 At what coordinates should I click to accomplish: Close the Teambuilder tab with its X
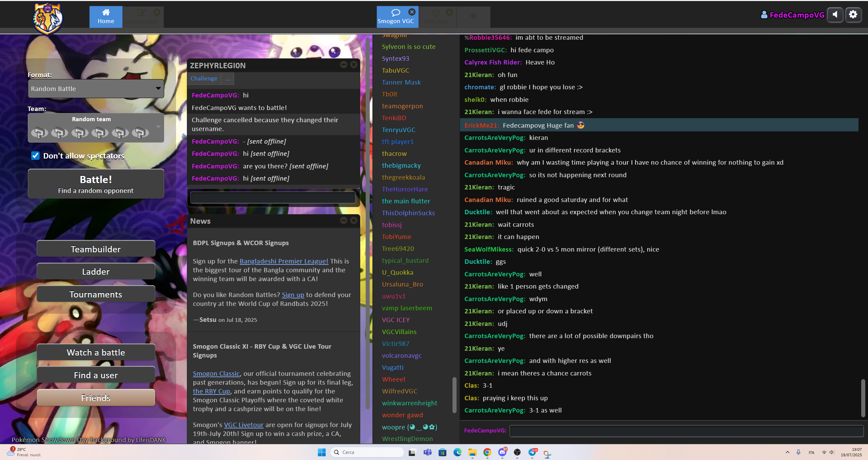(157, 12)
